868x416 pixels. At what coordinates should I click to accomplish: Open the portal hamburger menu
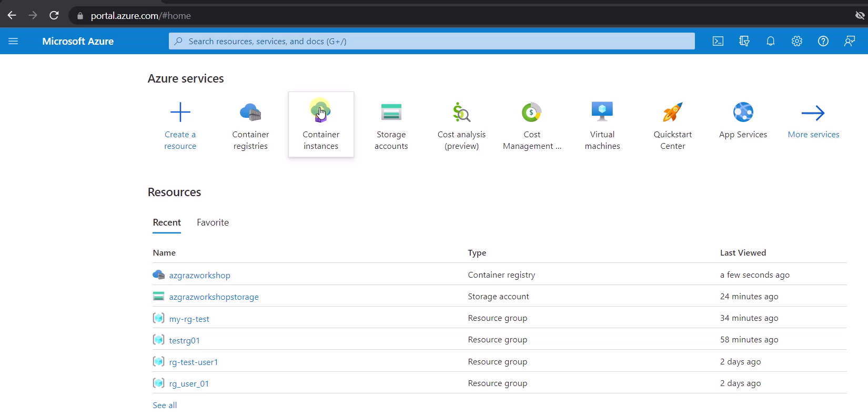13,41
